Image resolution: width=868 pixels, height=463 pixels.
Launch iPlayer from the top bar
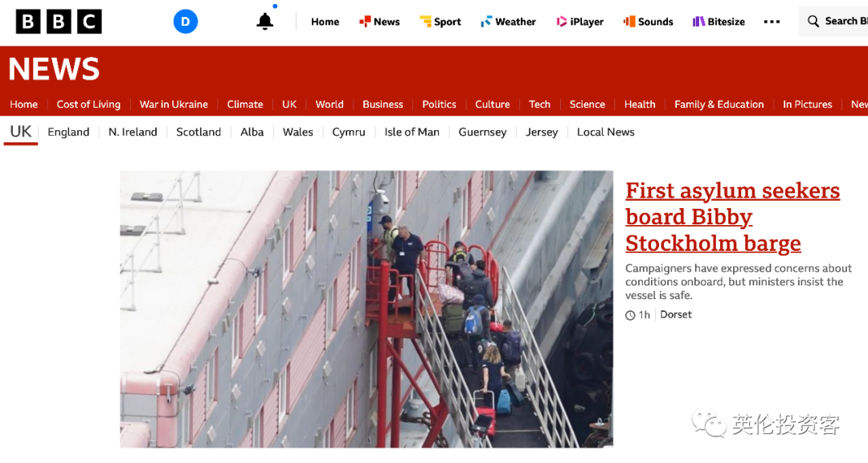[579, 22]
